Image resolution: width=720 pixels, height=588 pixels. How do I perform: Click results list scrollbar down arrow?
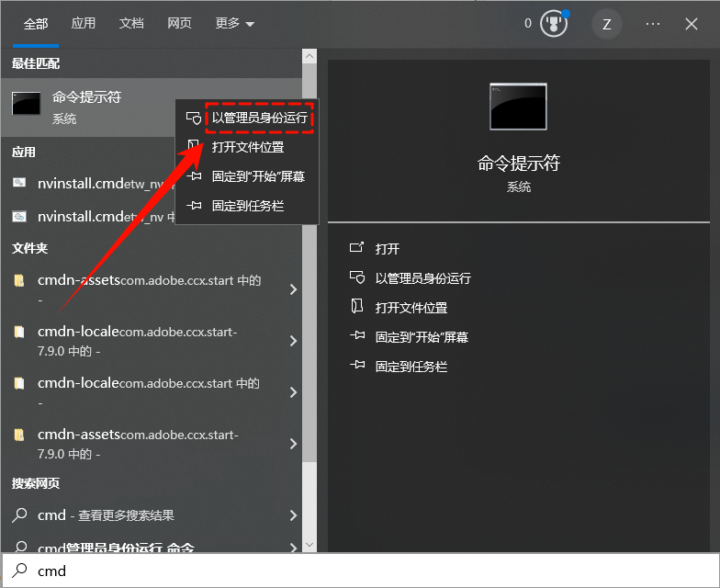pyautogui.click(x=309, y=545)
